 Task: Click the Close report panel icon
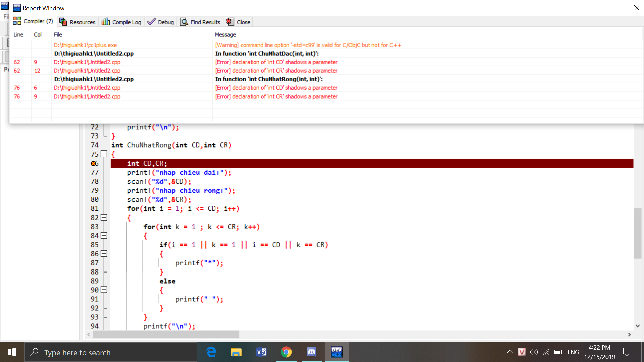click(x=230, y=22)
